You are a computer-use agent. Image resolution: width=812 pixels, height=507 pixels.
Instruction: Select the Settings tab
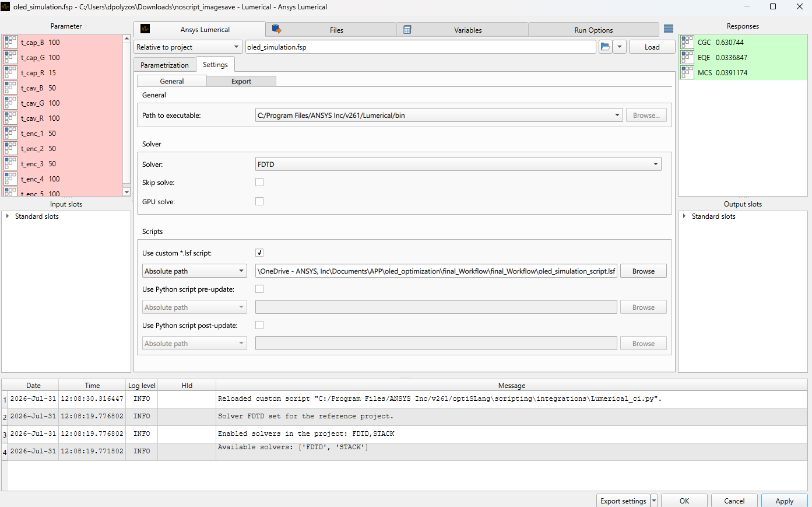(215, 64)
